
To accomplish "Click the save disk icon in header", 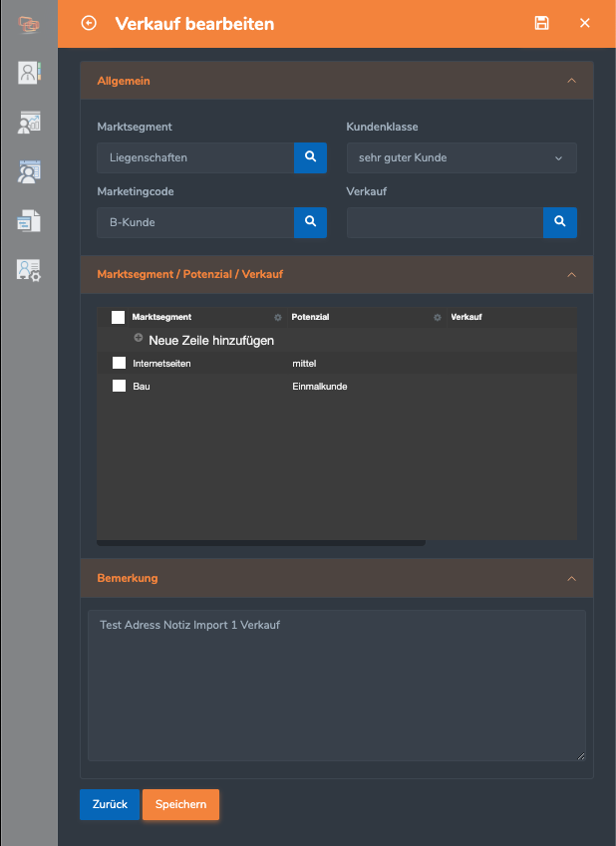I will click(541, 23).
